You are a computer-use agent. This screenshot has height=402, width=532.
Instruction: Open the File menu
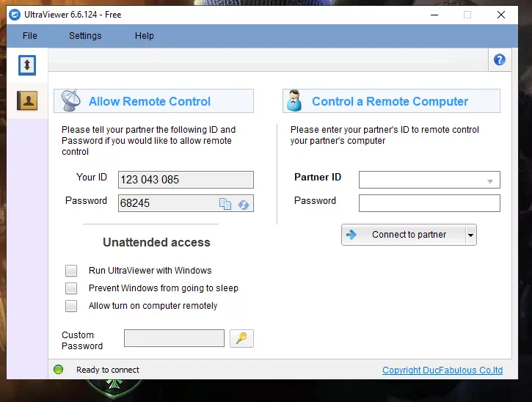(30, 36)
